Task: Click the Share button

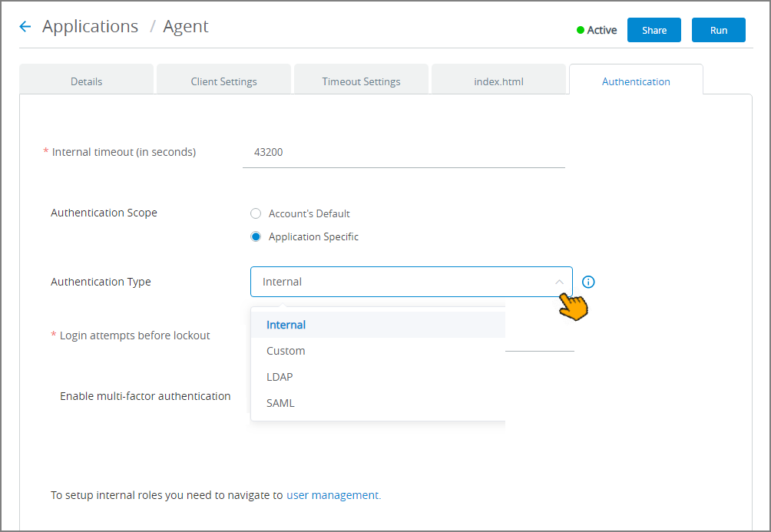Action: 654,30
